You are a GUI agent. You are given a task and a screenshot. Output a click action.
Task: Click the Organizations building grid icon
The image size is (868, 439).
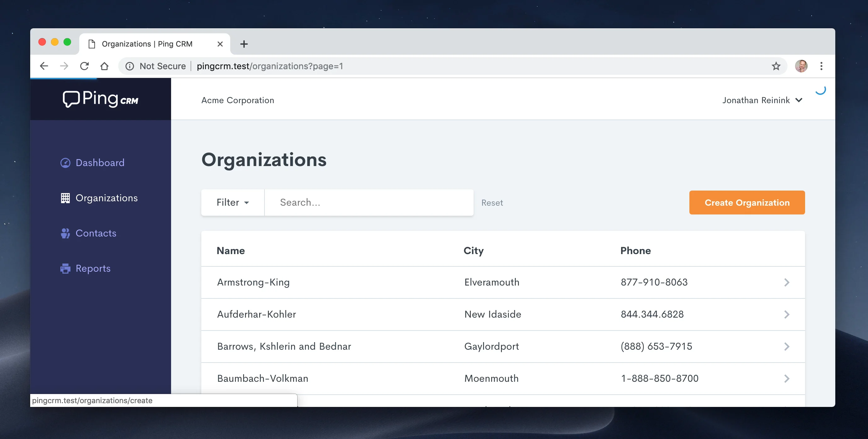point(65,198)
